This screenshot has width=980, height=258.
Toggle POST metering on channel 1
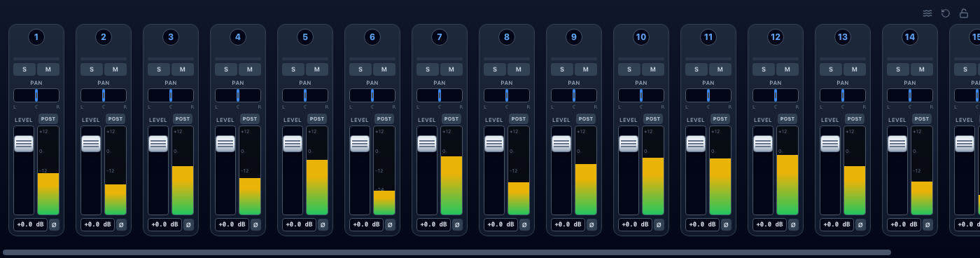click(x=48, y=119)
